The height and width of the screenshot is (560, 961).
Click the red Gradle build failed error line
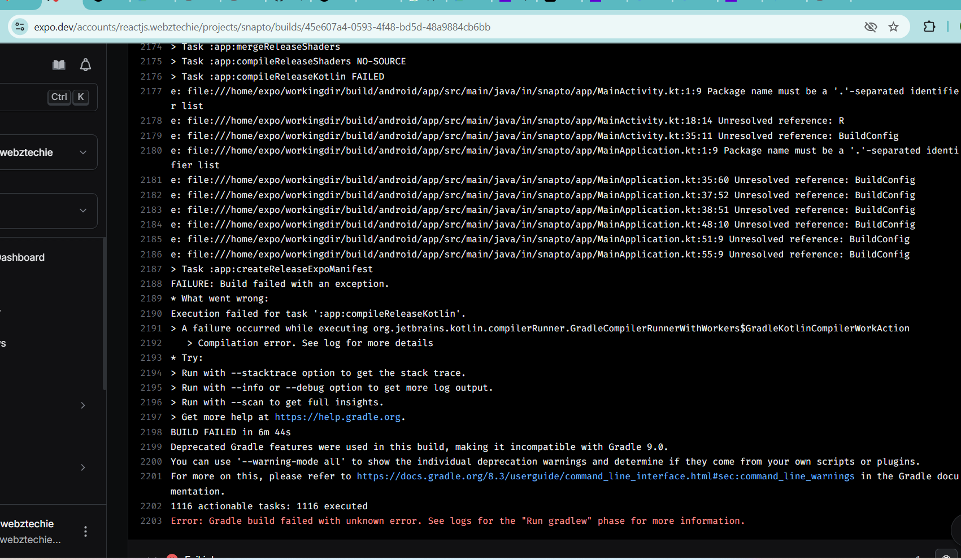point(458,521)
